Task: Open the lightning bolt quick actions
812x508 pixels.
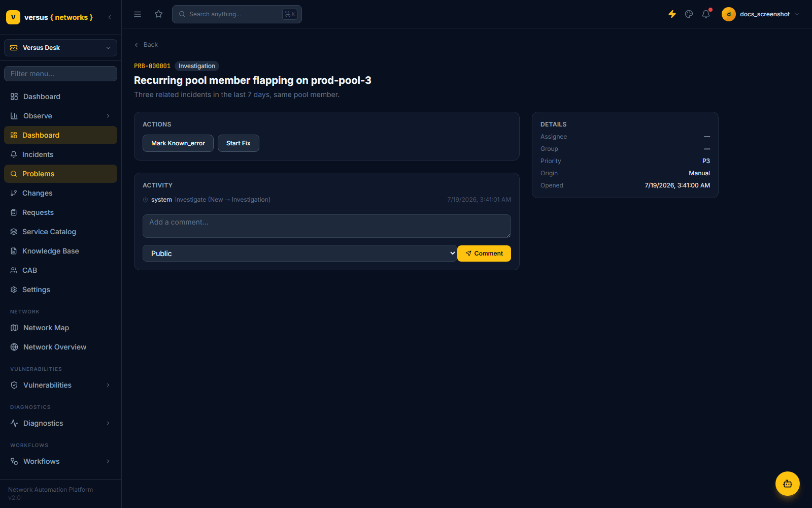Action: click(x=672, y=14)
